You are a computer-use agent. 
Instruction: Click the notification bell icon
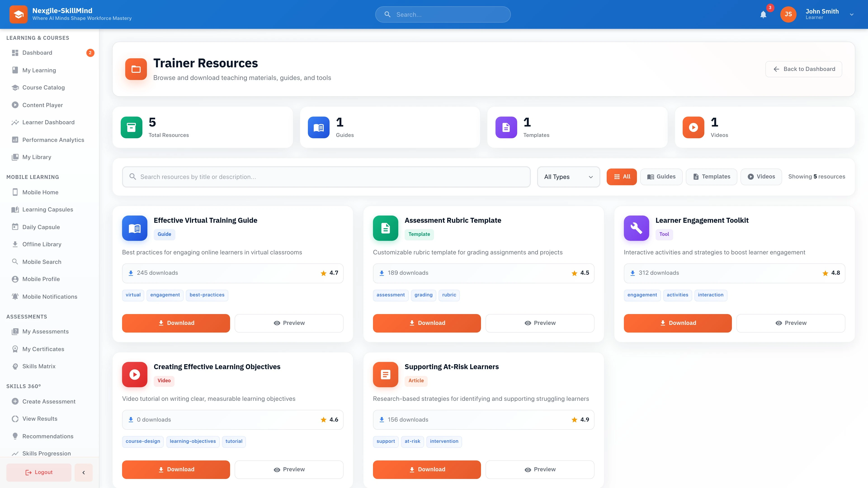[763, 14]
